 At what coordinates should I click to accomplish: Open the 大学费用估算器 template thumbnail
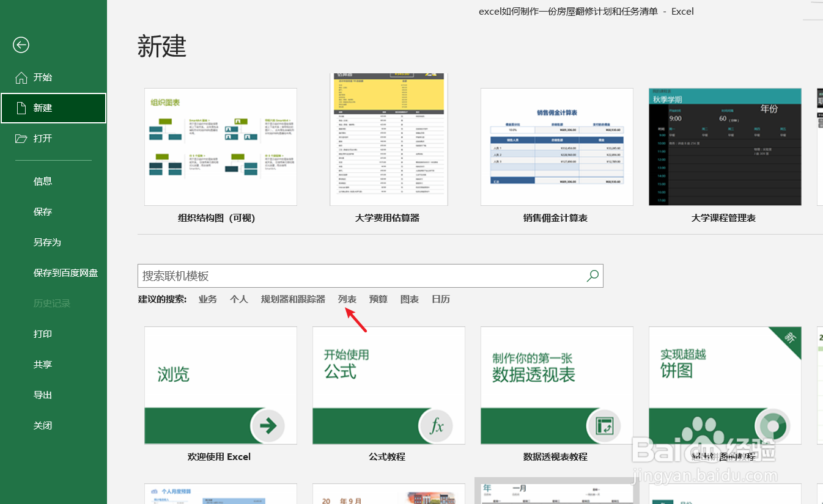click(389, 139)
